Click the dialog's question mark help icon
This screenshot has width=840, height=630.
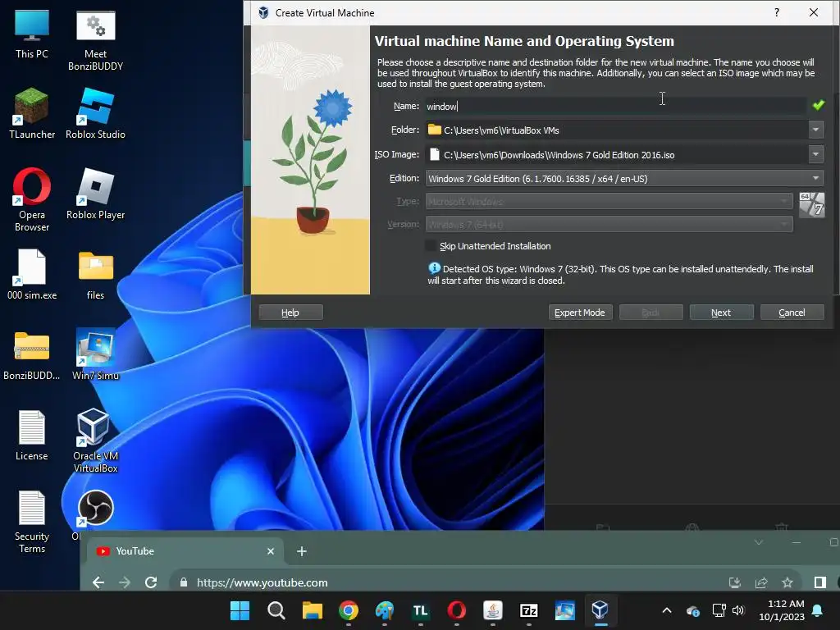click(x=777, y=12)
